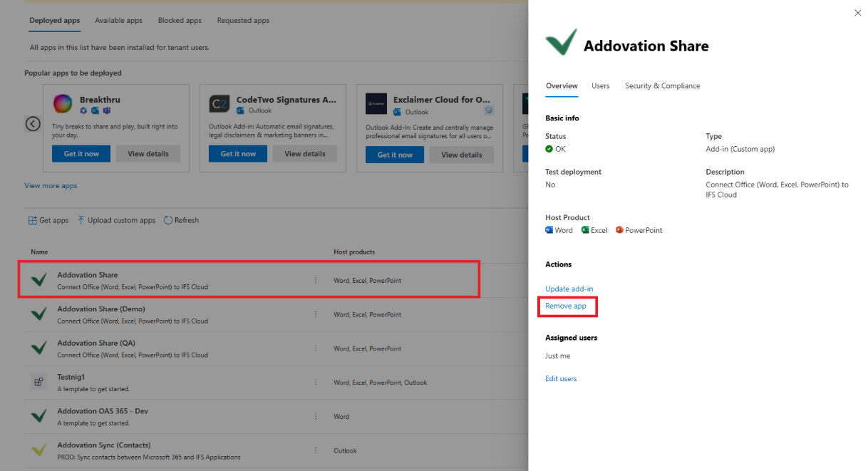Select the Addovation Sync (Contacts) row
Screen dimensions: 868x471
coord(148,450)
